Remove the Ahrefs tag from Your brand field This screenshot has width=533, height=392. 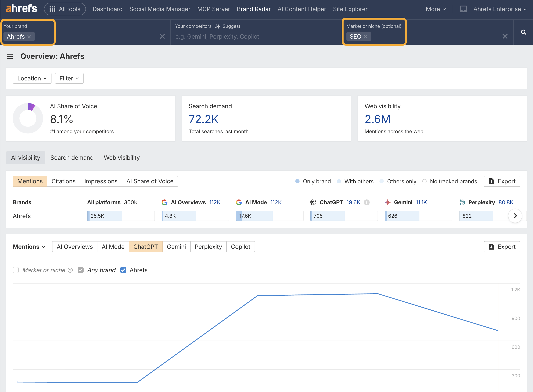[29, 36]
